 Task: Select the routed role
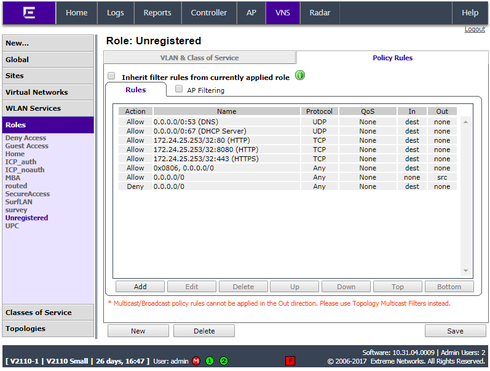click(x=16, y=186)
